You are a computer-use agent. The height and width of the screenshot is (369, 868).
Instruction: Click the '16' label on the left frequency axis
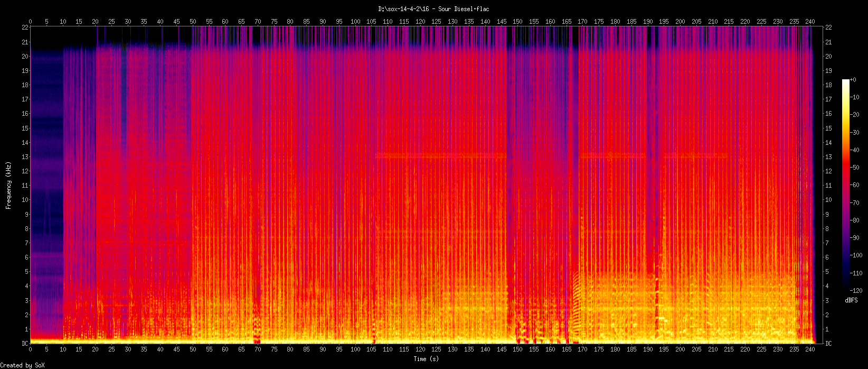tap(25, 114)
